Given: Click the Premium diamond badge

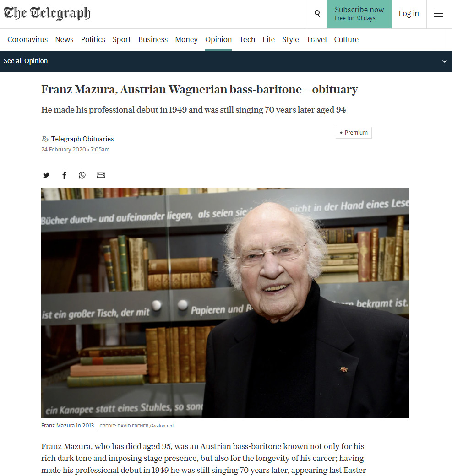Looking at the screenshot, I should click(354, 133).
